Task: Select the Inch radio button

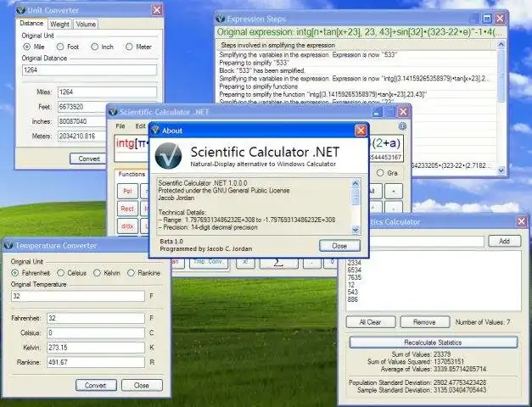Action: click(95, 47)
